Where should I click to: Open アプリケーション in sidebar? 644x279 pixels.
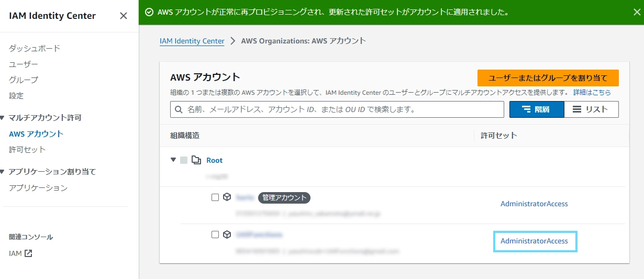pos(38,187)
